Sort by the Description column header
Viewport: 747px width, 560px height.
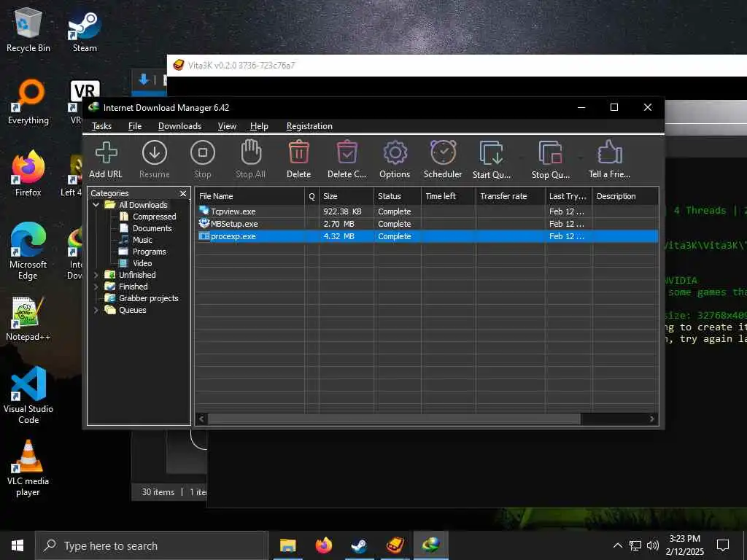point(625,196)
